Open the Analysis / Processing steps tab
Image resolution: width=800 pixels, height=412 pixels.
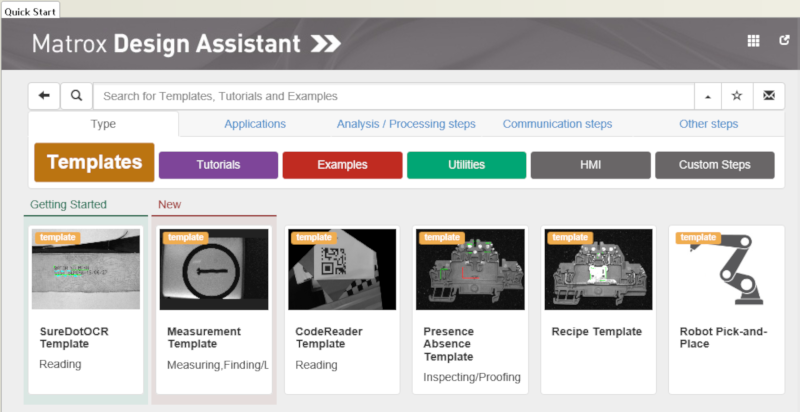pyautogui.click(x=406, y=124)
